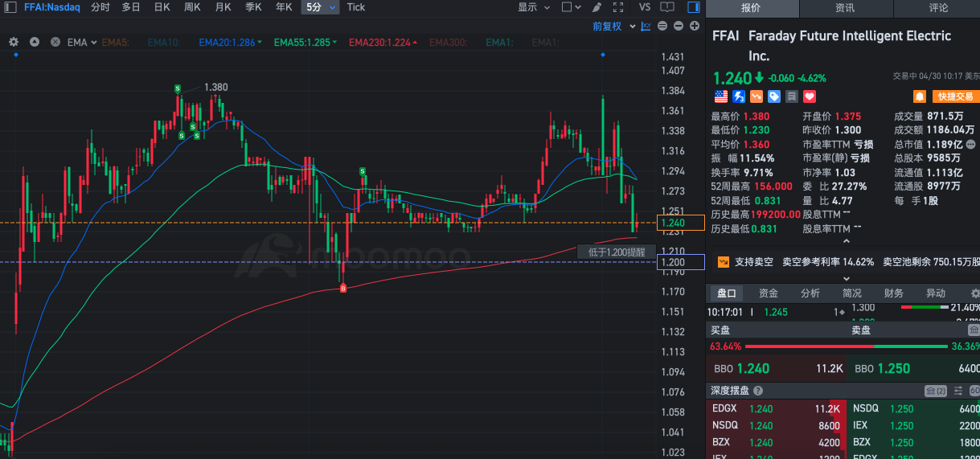980x459 pixels.
Task: Toggle the EMA230 line visibility
Action: pyautogui.click(x=383, y=42)
